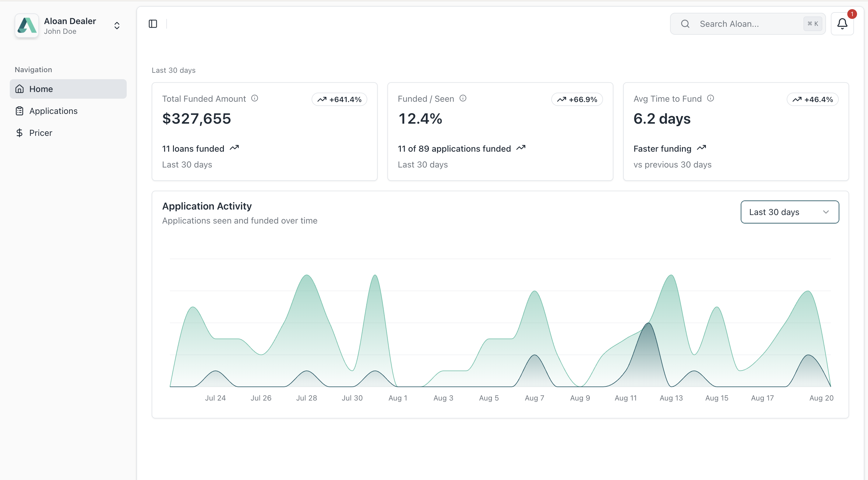Click the Total Funded Amount card value
The width and height of the screenshot is (868, 480).
click(196, 119)
